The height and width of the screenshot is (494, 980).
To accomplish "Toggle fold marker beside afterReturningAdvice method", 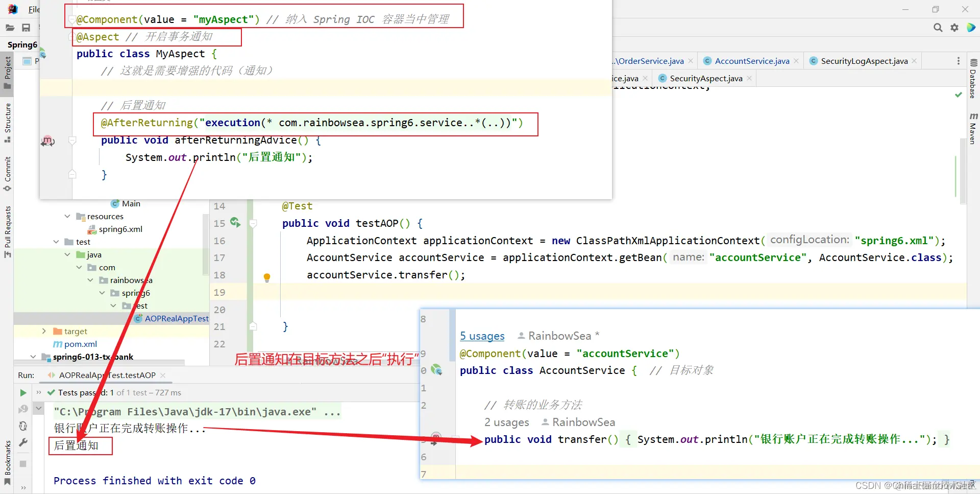I will 72,140.
